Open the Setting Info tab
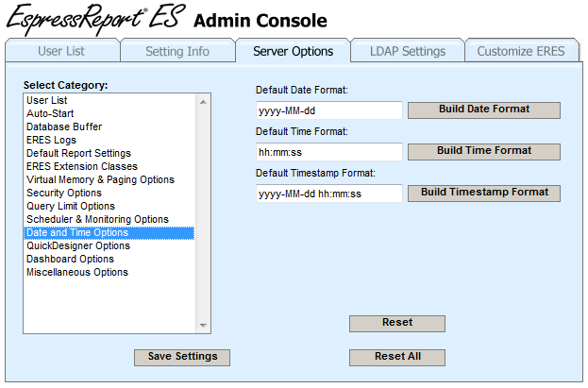Image resolution: width=588 pixels, height=388 pixels. [x=177, y=51]
